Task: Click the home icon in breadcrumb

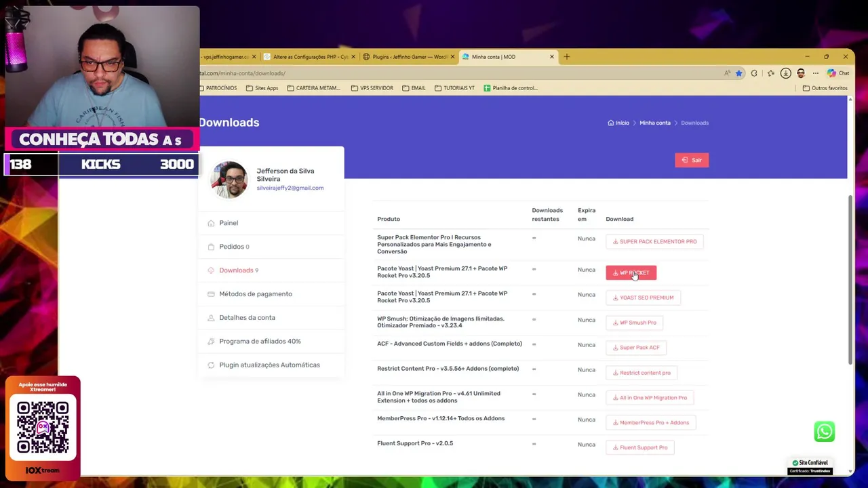Action: 610,123
